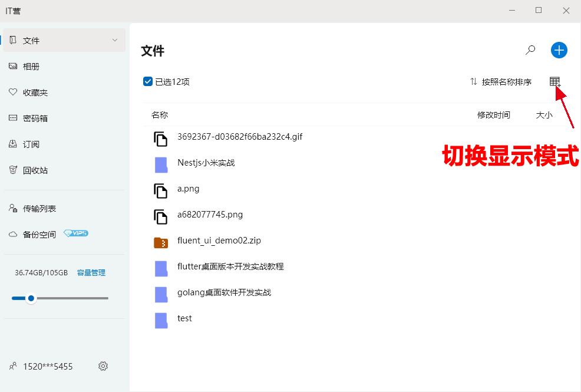The image size is (581, 392).
Task: Open 密码箱 in the sidebar
Action: click(35, 118)
